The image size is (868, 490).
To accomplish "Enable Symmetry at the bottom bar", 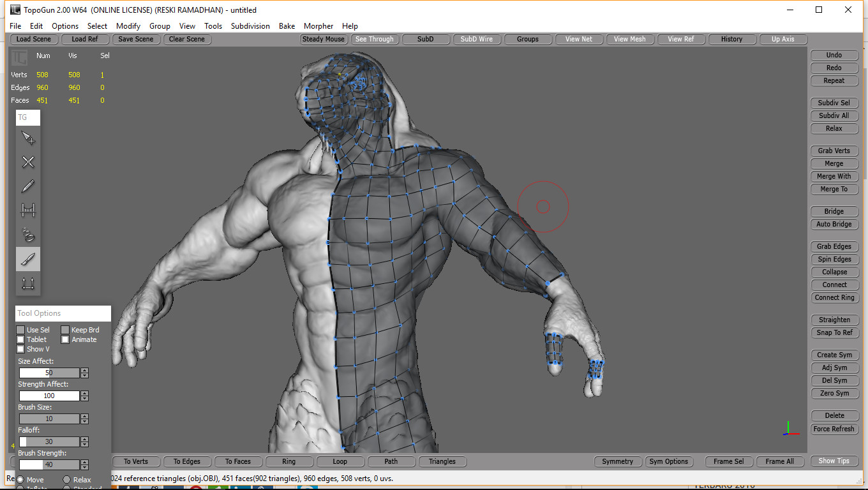I will [x=618, y=461].
